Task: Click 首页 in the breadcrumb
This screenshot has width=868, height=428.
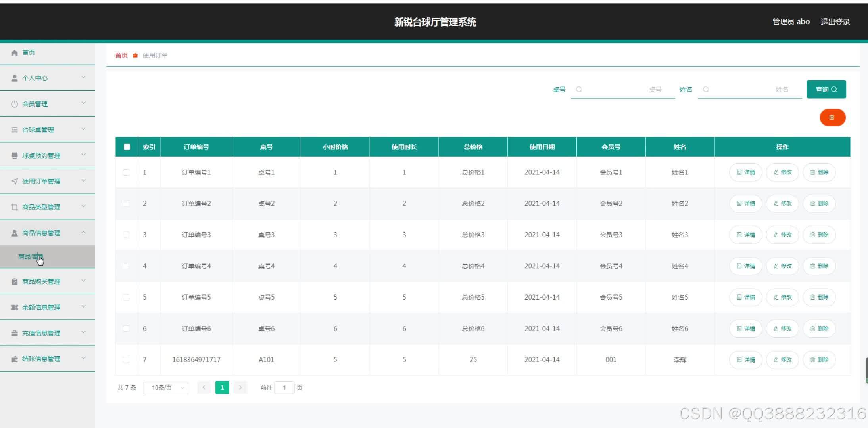Action: pyautogui.click(x=121, y=55)
